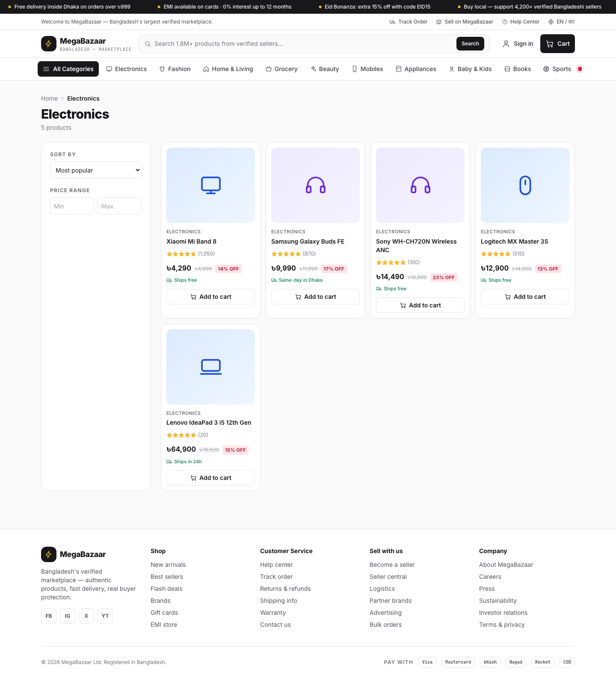Open footer EMI store link
616x685 pixels.
[x=164, y=625]
